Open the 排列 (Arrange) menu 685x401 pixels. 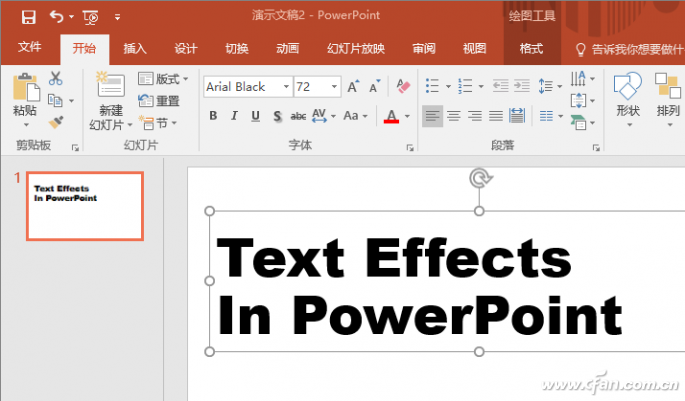coord(668,100)
